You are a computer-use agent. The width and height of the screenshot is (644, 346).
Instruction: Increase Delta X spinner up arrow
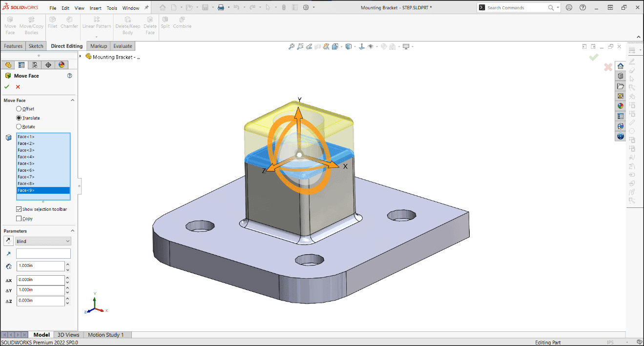[67, 278]
